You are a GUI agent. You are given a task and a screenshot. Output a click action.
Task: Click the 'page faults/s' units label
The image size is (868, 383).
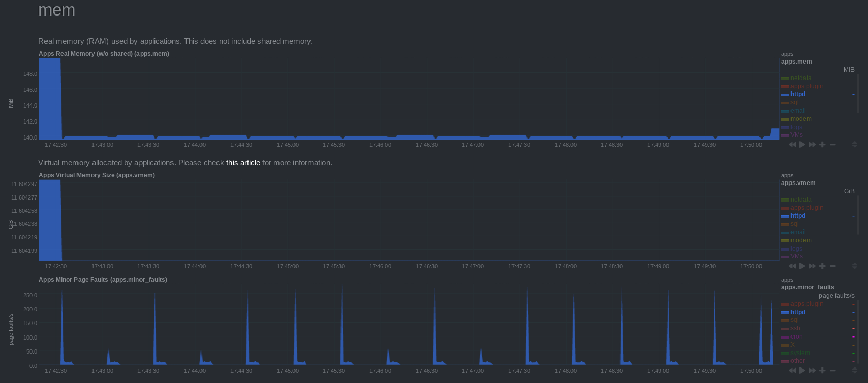(836, 296)
